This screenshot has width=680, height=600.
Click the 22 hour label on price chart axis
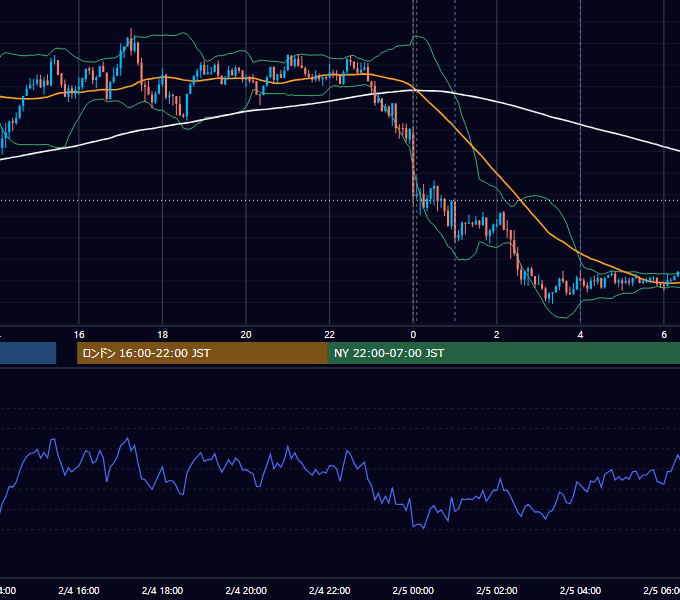[330, 335]
